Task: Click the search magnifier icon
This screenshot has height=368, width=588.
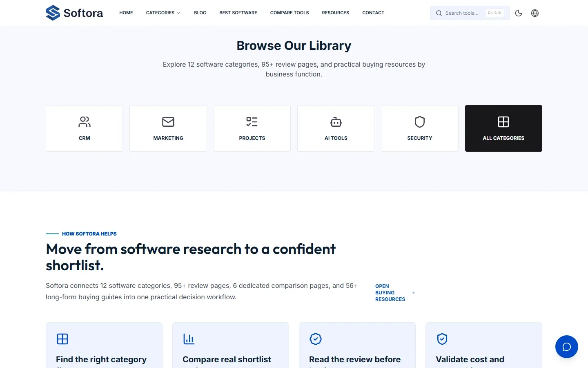Action: [439, 13]
